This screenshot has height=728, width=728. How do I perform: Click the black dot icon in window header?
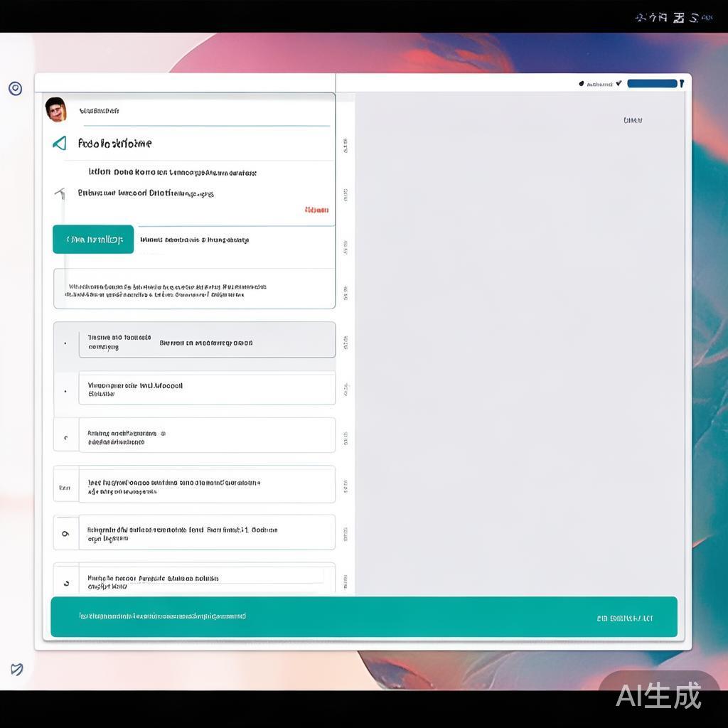582,84
